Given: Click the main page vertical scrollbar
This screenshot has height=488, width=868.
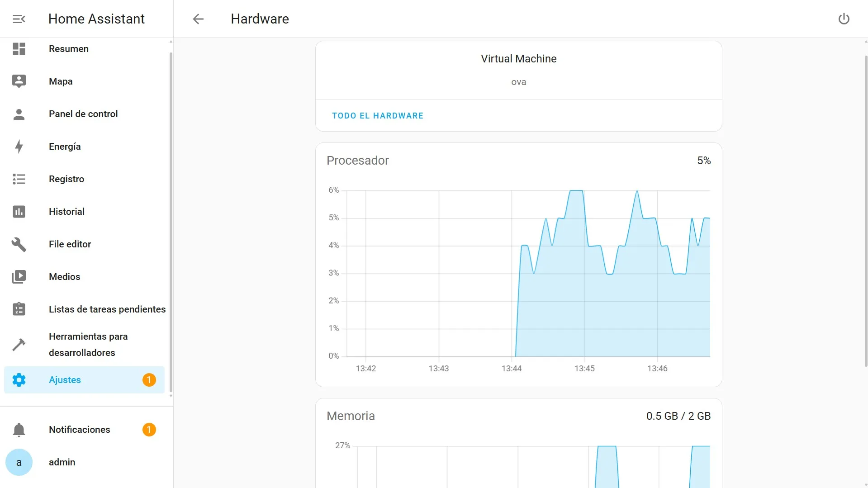Looking at the screenshot, I should pyautogui.click(x=866, y=210).
